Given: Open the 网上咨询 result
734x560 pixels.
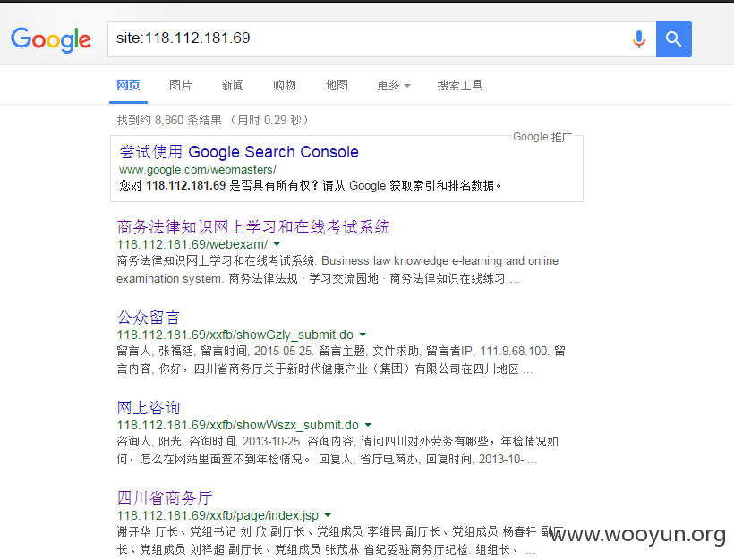Looking at the screenshot, I should tap(149, 408).
